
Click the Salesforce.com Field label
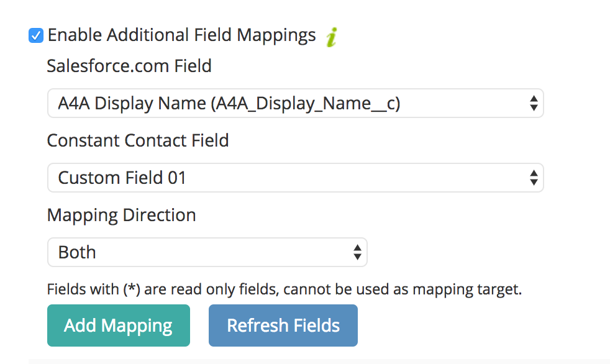tap(129, 66)
